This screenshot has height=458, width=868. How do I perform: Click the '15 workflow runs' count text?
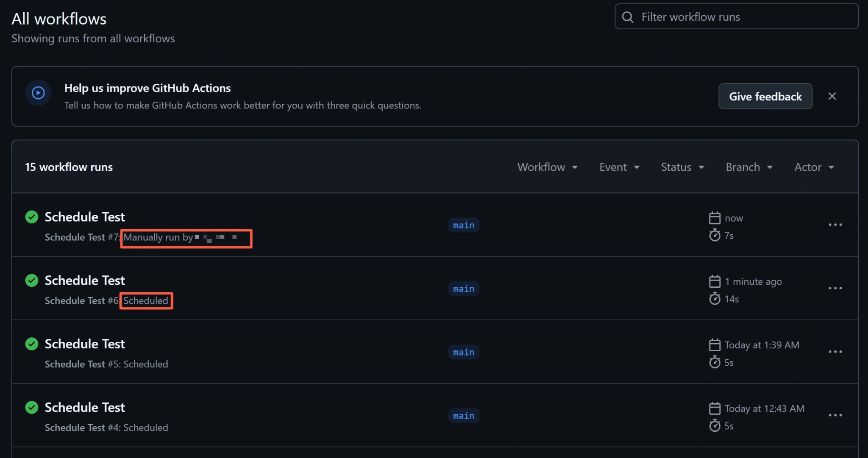point(69,167)
